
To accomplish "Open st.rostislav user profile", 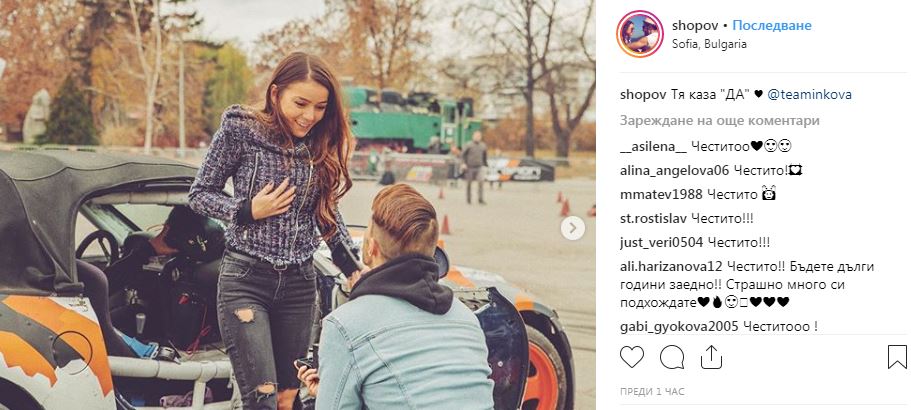I will (x=654, y=219).
